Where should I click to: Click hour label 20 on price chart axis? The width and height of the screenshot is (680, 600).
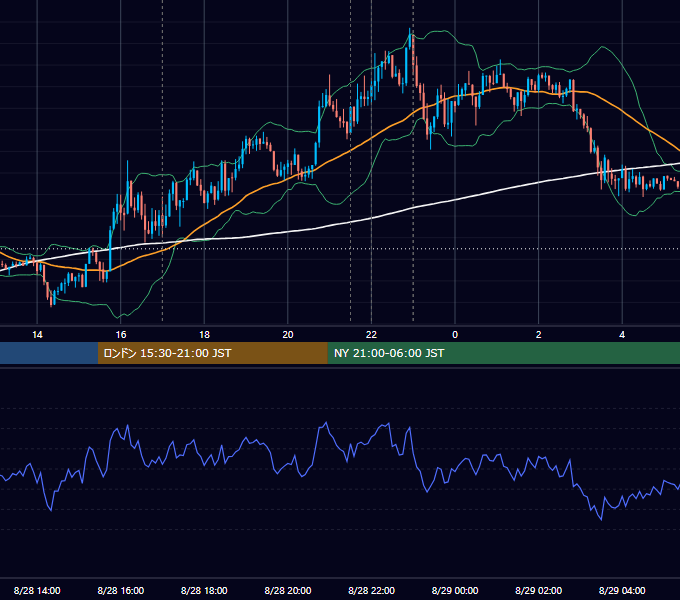click(288, 335)
